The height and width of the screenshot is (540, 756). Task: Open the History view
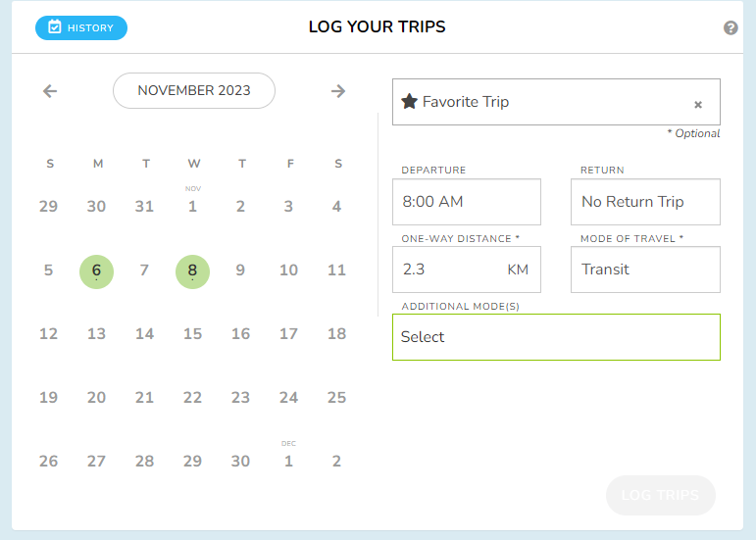click(81, 28)
